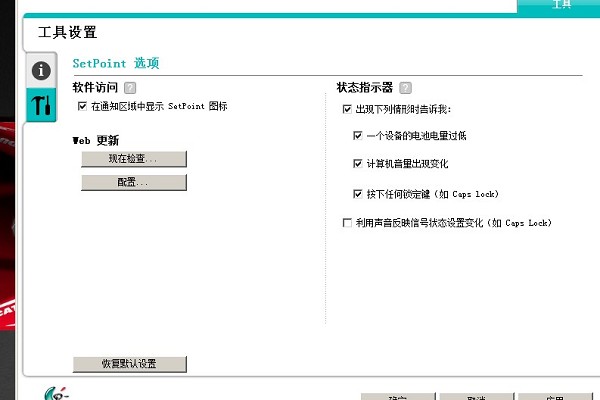
Task: Click the Logitech logo icon
Action: click(x=56, y=393)
